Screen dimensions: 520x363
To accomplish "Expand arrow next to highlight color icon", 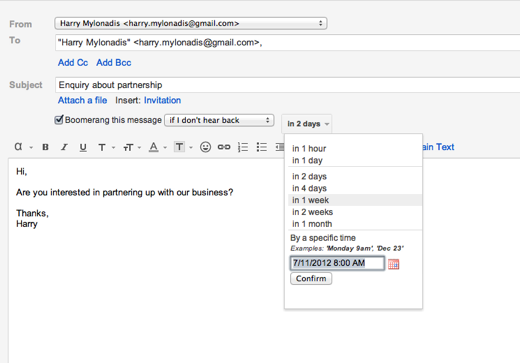I will [x=191, y=147].
